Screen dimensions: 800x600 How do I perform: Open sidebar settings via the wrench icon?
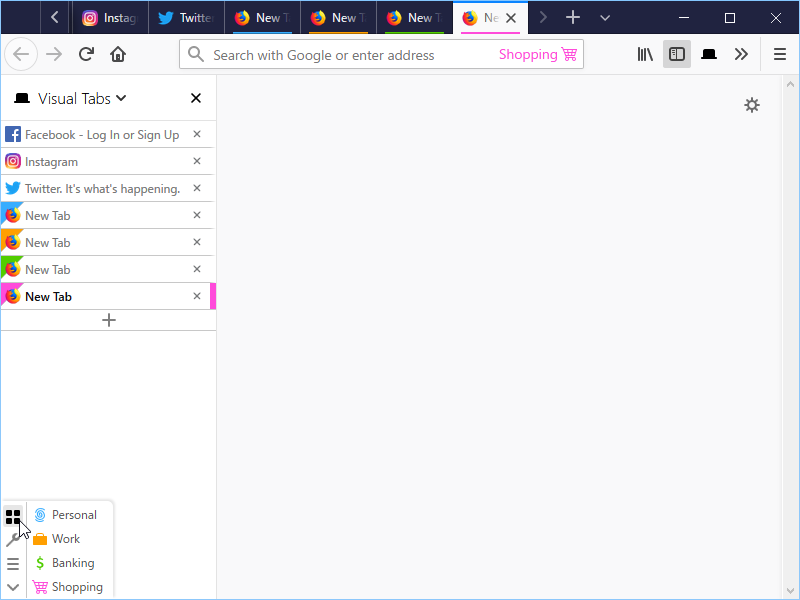13,540
